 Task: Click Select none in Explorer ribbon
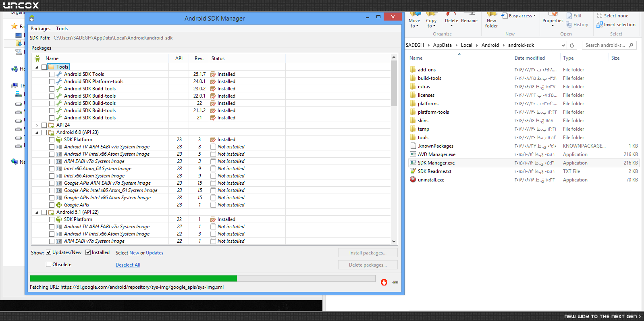click(x=613, y=16)
